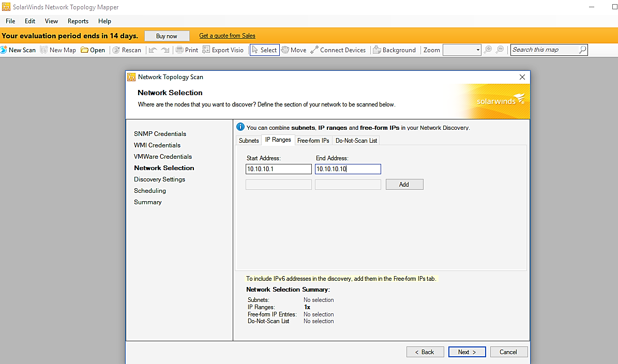
Task: Open the Reports menu
Action: (x=78, y=21)
